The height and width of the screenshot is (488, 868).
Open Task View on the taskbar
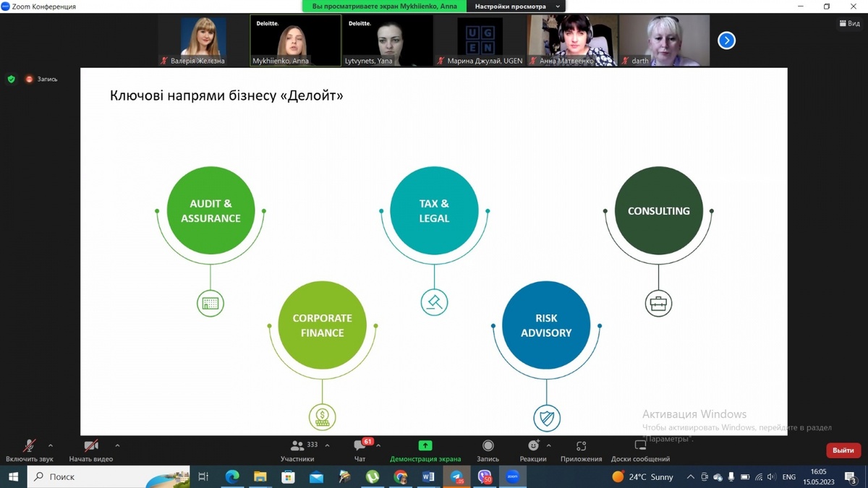point(203,476)
